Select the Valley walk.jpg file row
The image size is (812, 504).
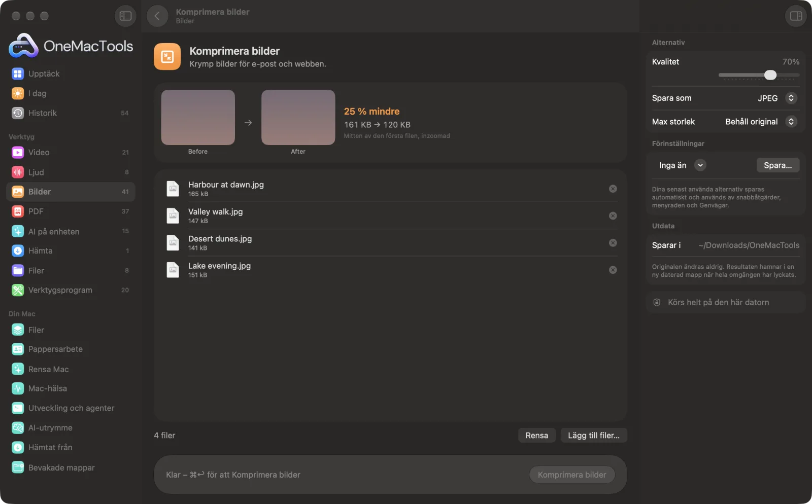[390, 216]
